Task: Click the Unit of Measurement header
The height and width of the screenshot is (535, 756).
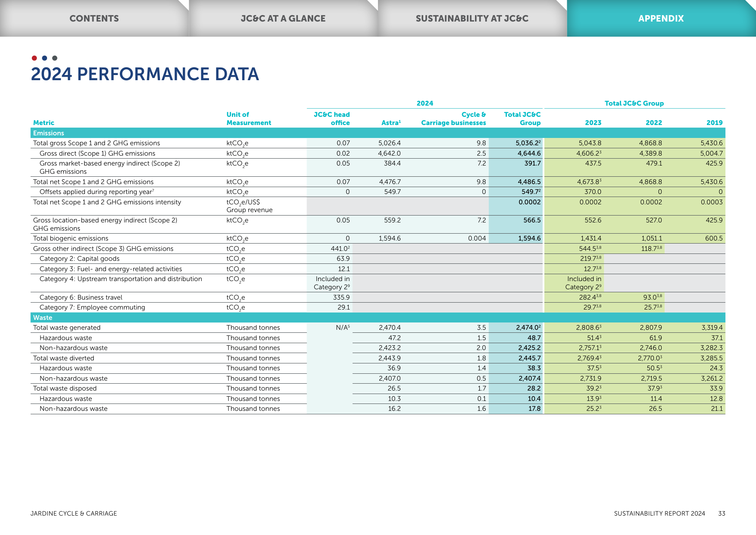Action: pos(249,119)
